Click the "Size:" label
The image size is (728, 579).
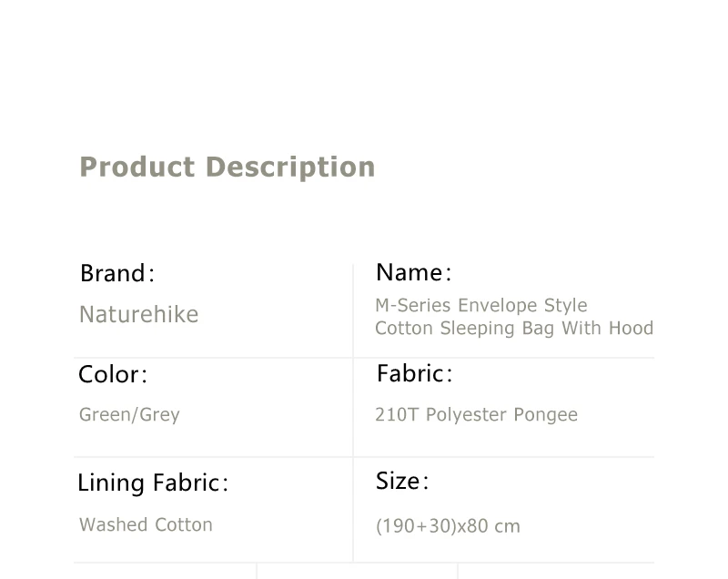pyautogui.click(x=401, y=481)
